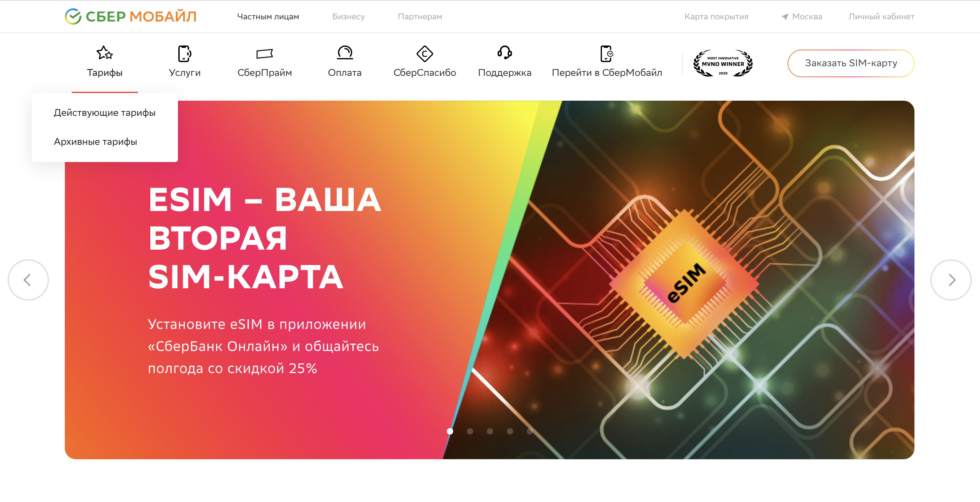Screen dimensions: 980x502
Task: Click the Услуги phone icon
Action: coord(184,53)
